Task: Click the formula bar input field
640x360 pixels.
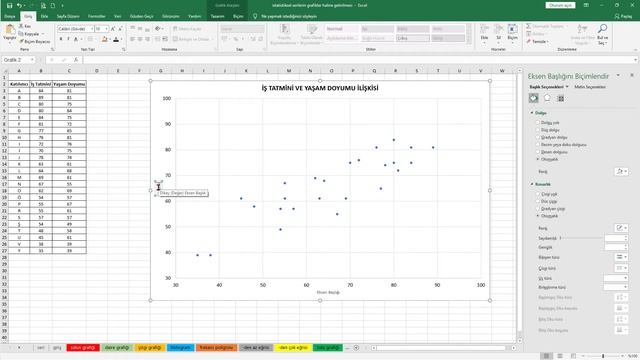Action: pos(359,60)
